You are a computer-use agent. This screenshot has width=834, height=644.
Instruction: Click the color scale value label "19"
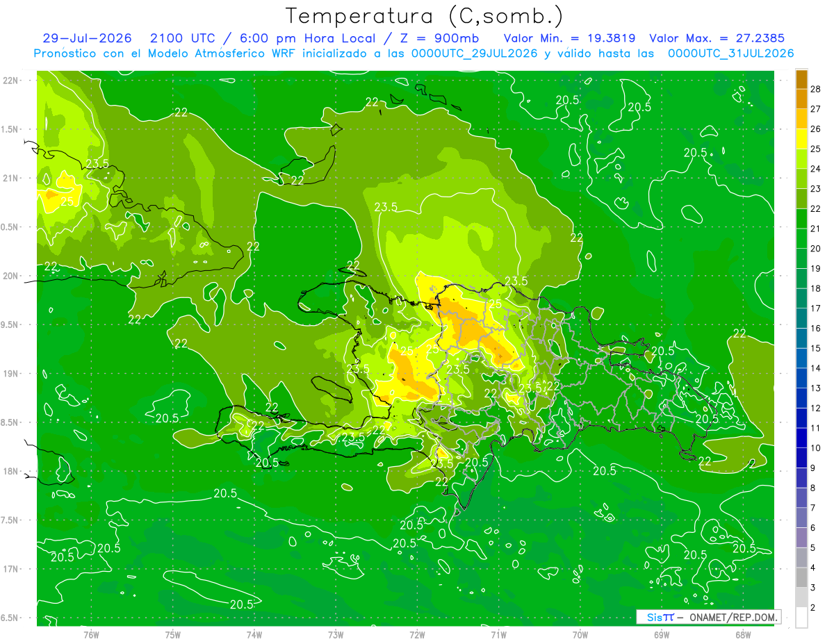click(x=816, y=268)
